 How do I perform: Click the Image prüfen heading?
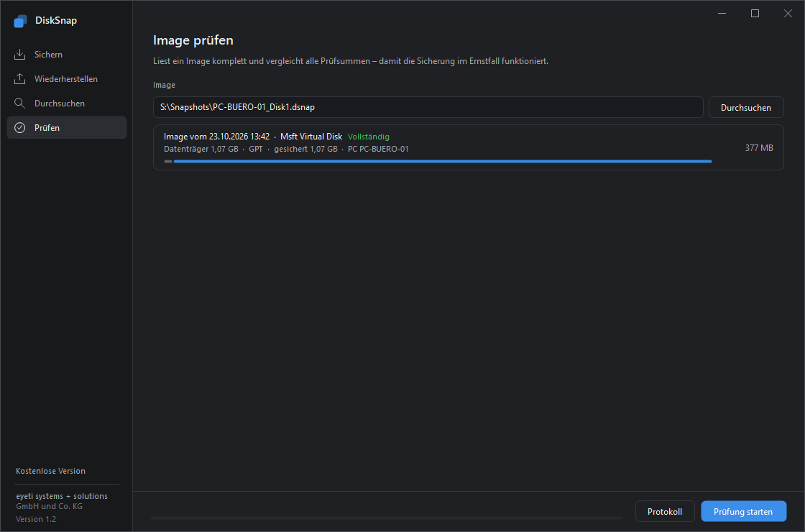pyautogui.click(x=193, y=40)
